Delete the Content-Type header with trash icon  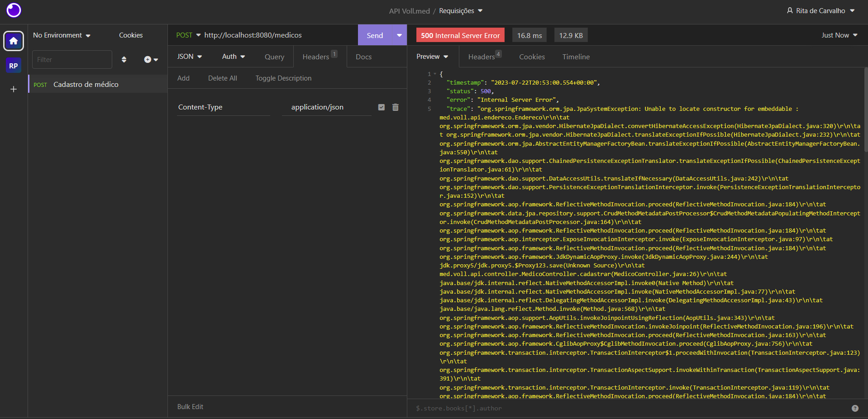(x=396, y=107)
